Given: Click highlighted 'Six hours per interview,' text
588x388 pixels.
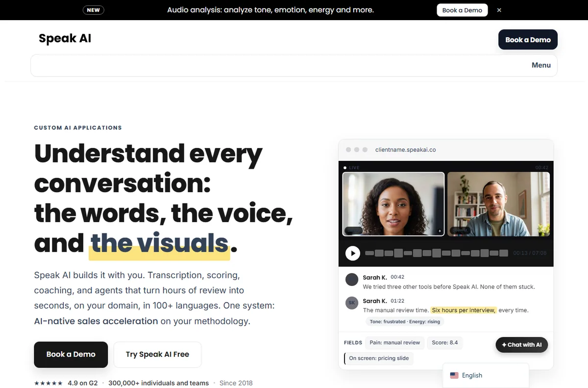Looking at the screenshot, I should click(464, 310).
